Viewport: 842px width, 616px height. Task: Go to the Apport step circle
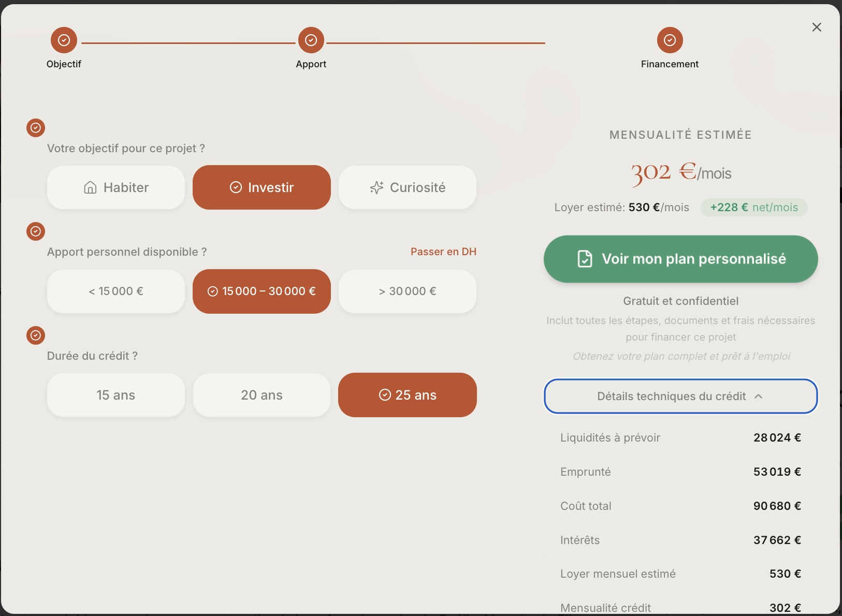click(x=311, y=40)
